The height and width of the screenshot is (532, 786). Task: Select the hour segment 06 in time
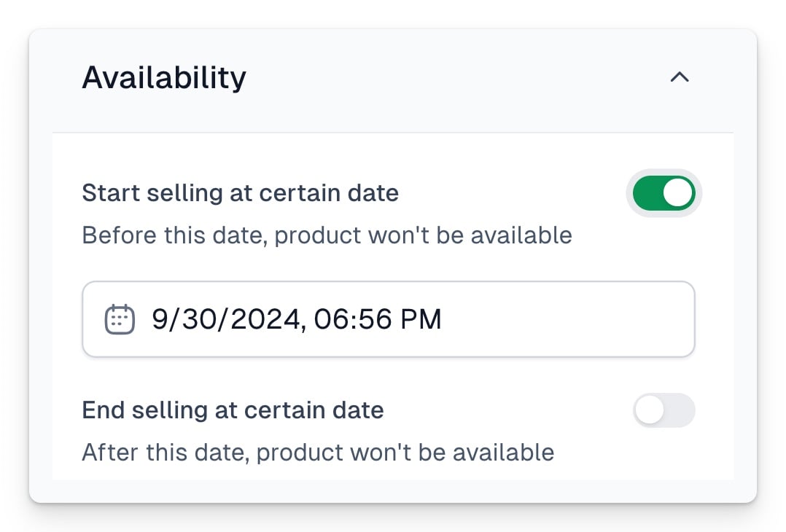(330, 319)
